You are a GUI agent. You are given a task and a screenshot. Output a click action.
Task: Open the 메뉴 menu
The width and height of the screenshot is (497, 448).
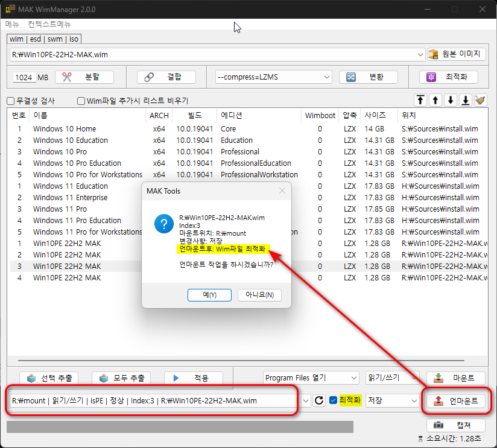coord(12,24)
